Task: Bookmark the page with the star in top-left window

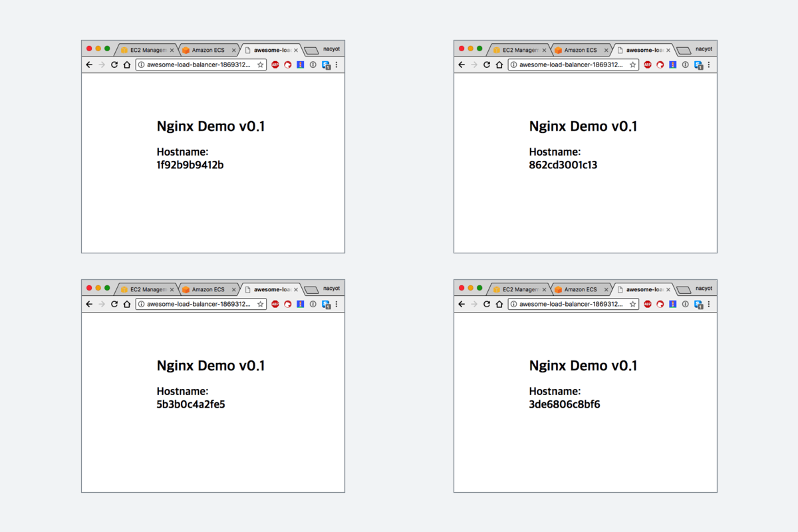Action: click(260, 65)
